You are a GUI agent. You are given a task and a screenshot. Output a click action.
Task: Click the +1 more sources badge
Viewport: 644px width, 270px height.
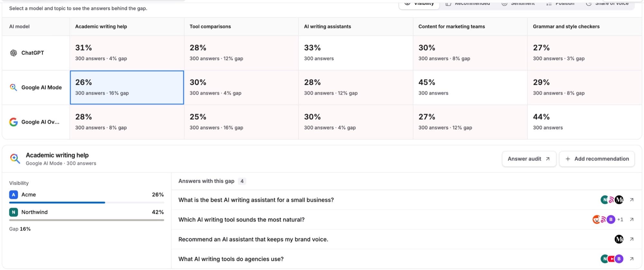click(620, 219)
